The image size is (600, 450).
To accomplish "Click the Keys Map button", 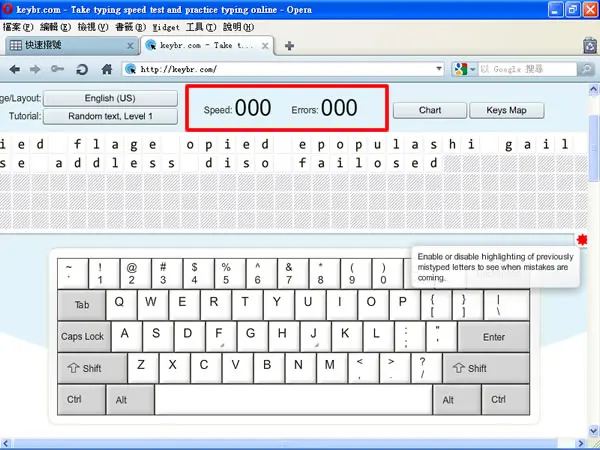I will [x=507, y=110].
